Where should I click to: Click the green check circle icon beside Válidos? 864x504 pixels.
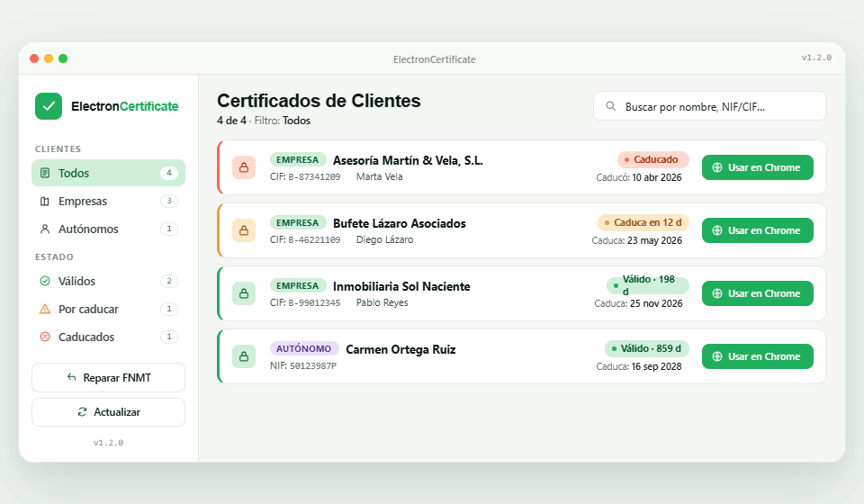pyautogui.click(x=45, y=281)
